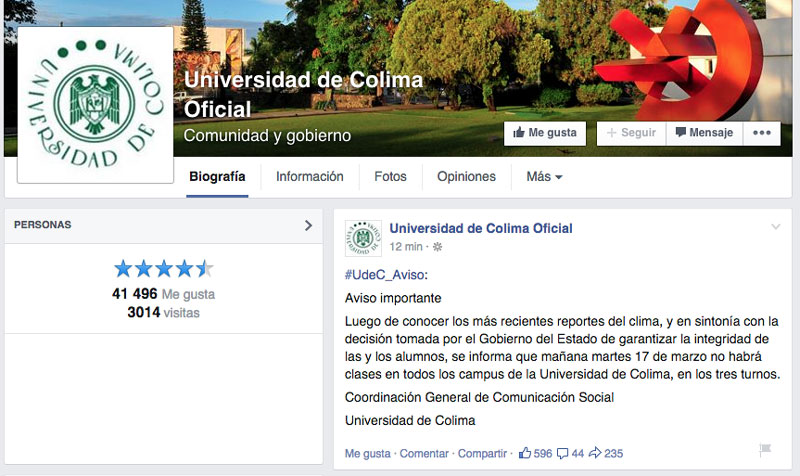Click the Me gusta thumbs-up button

tap(545, 133)
